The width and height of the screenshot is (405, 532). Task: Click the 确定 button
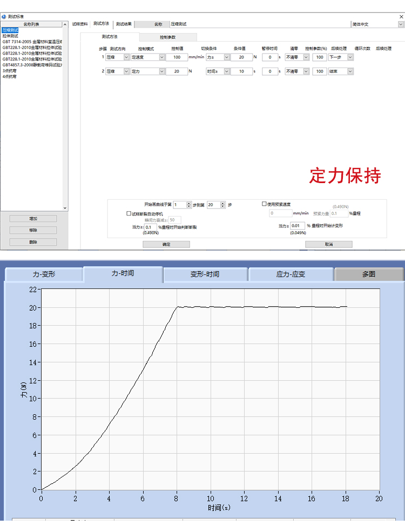[x=166, y=245]
